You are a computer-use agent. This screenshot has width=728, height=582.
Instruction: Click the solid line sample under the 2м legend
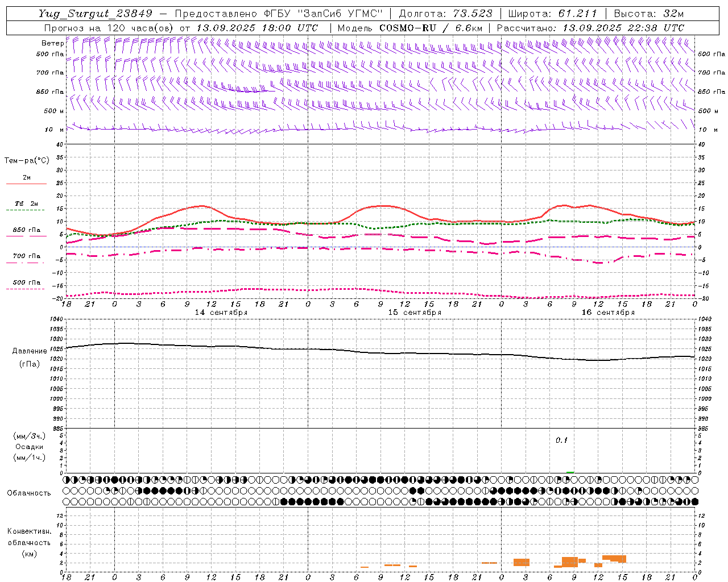(x=26, y=184)
